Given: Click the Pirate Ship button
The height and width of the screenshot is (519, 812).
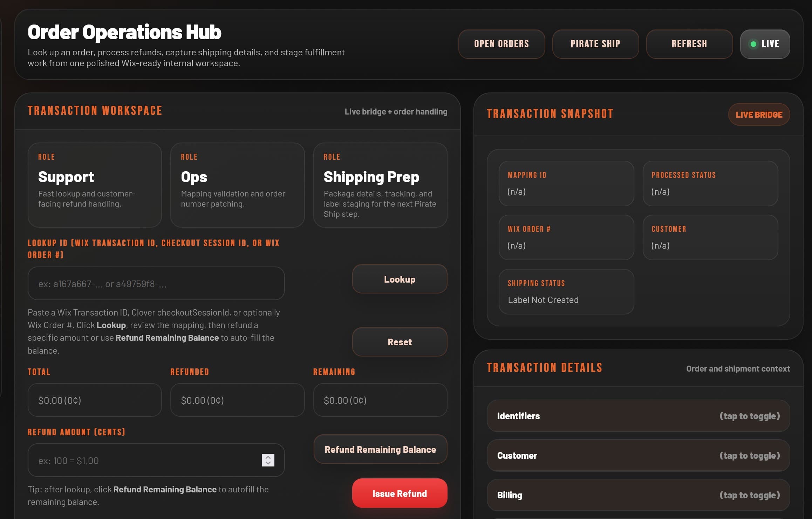Looking at the screenshot, I should coord(595,44).
